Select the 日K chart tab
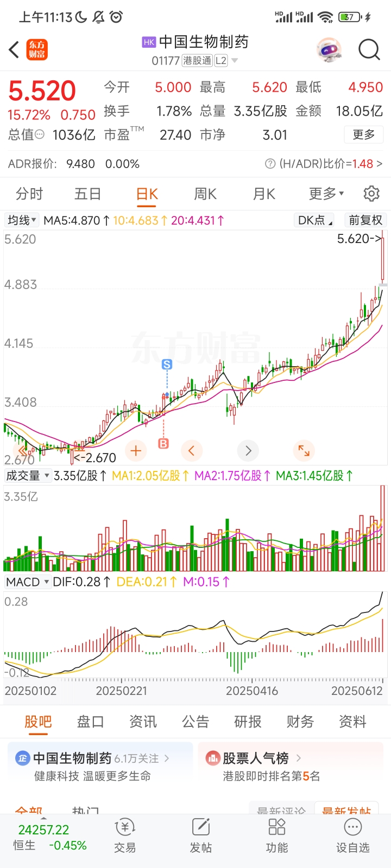This screenshot has height=868, width=391. click(147, 194)
